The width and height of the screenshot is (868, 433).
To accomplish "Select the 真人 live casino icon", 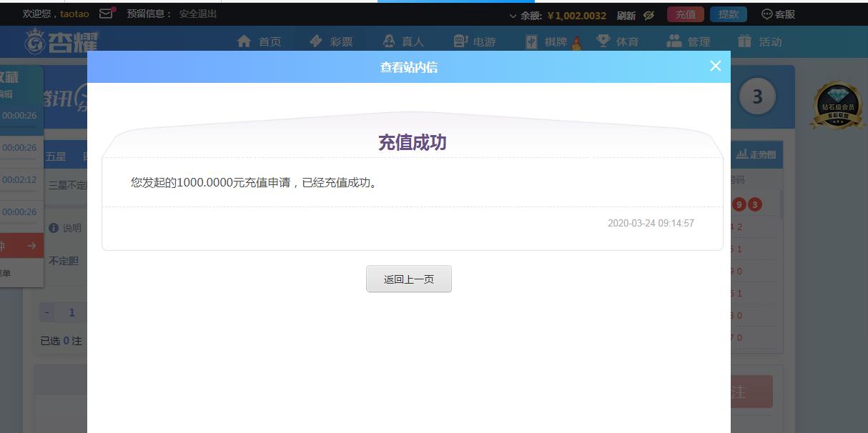I will (389, 41).
